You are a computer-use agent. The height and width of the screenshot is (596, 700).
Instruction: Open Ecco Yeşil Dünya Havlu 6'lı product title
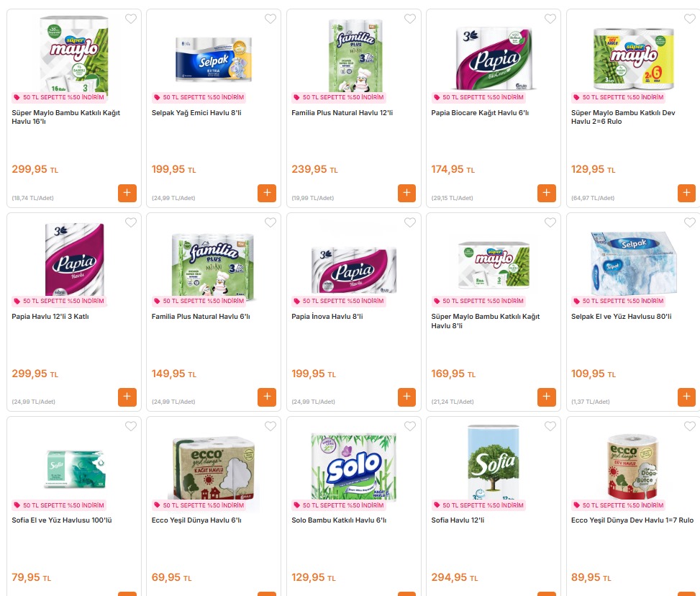point(196,520)
